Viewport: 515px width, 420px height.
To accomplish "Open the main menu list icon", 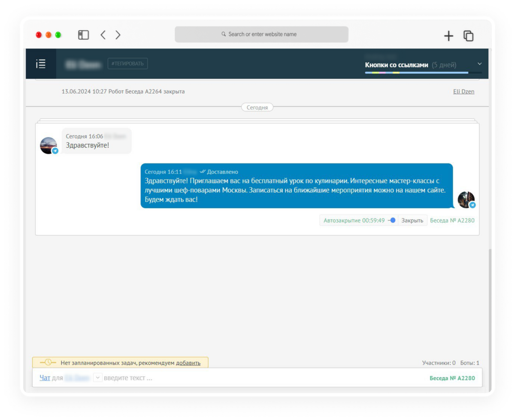I will [41, 64].
